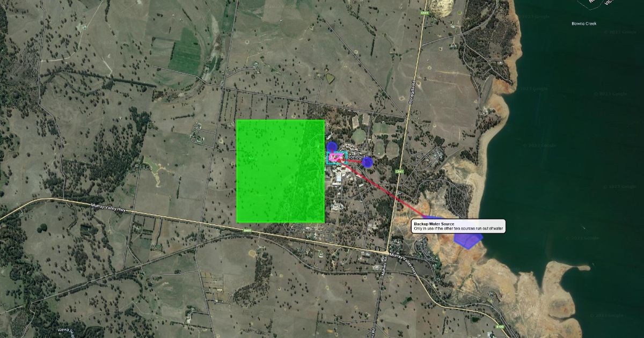The width and height of the screenshot is (644, 338).
Task: Click the large green square overlay
Action: (280, 171)
